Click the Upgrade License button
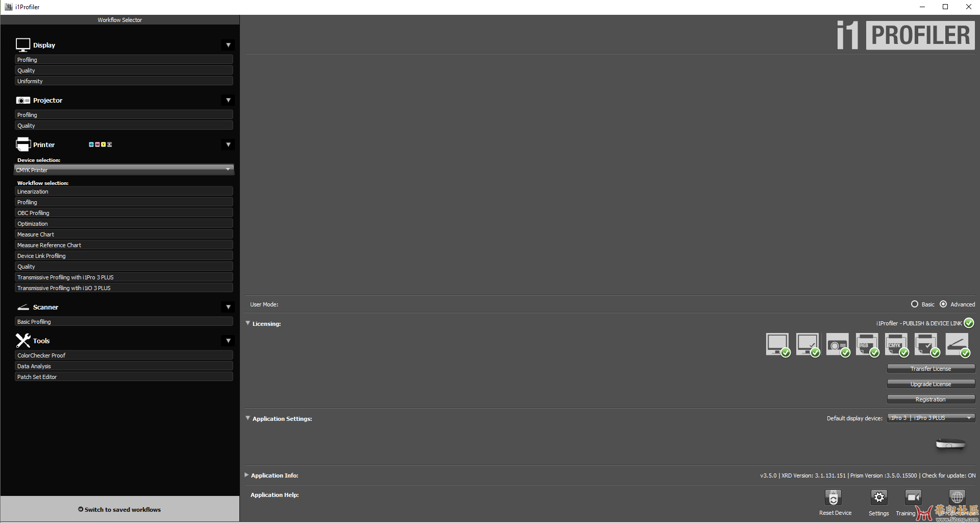Screen dimensions: 980x523 (x=931, y=384)
